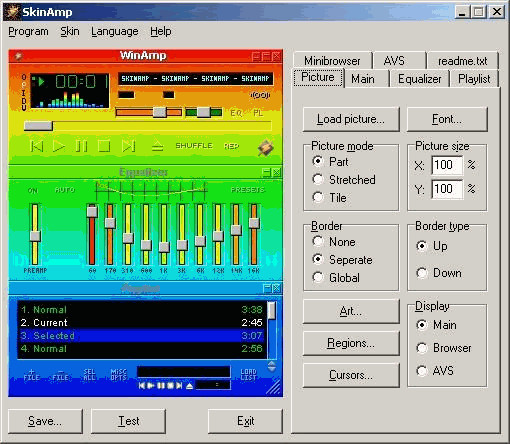Click the playlist SEL ALL button
Viewport: 510px width, 444px height.
tap(89, 375)
